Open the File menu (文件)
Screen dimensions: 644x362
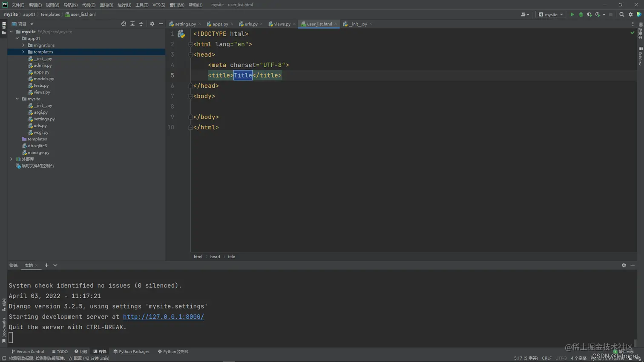coord(18,5)
